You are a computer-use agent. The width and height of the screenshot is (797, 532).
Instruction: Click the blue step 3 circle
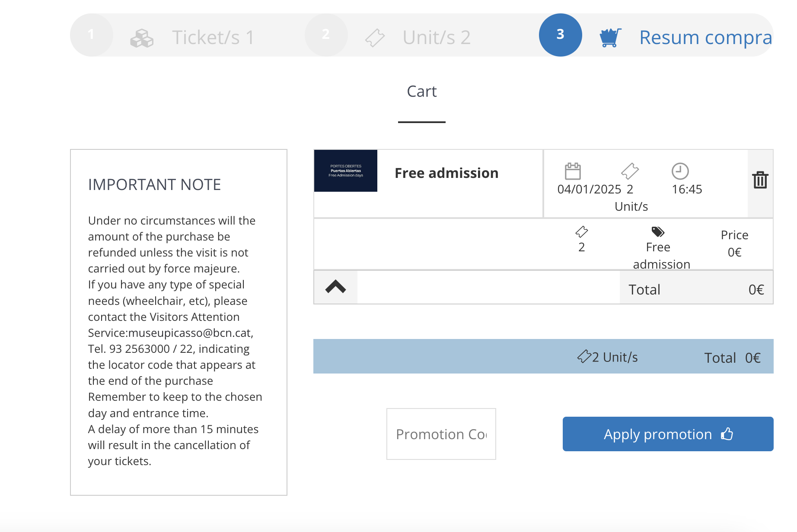(560, 35)
